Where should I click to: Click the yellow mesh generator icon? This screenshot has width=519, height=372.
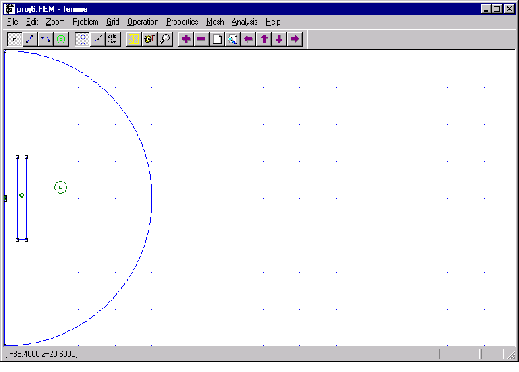click(133, 39)
